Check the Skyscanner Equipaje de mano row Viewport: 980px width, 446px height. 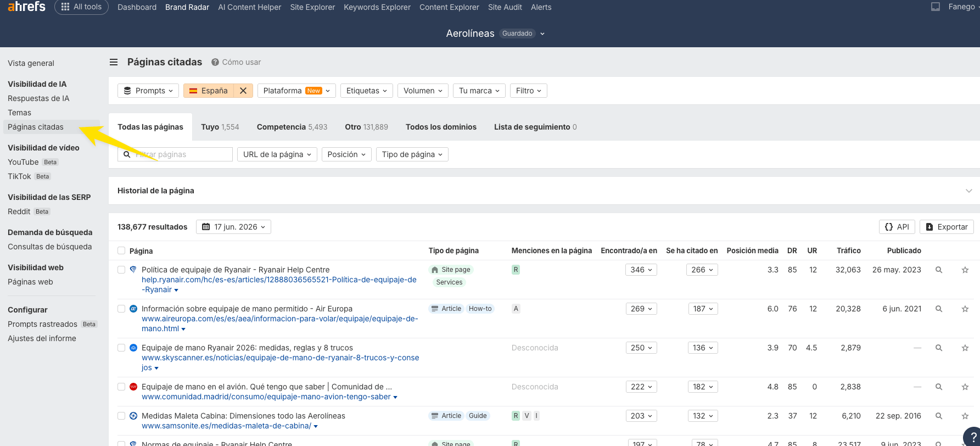121,348
